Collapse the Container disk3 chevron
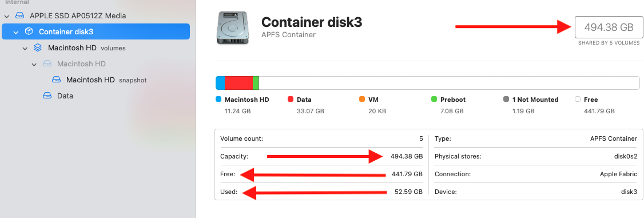Viewport: 644px width, 218px height. click(15, 32)
